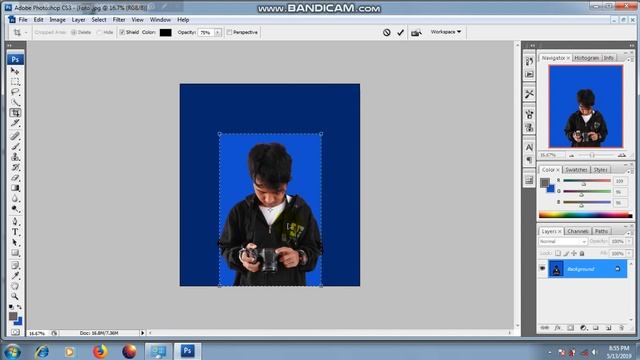Toggle Quick Mask mode button
Viewport: 640px width, 360px height.
point(15,332)
